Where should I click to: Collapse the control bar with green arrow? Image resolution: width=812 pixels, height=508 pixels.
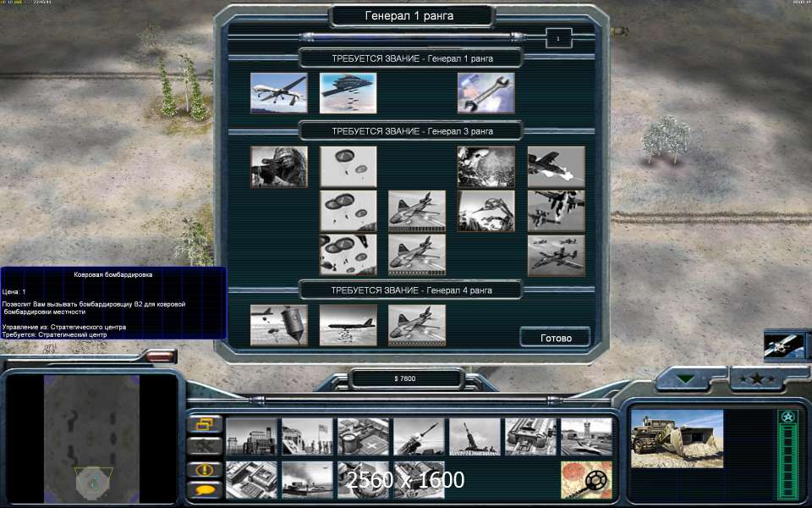[686, 378]
